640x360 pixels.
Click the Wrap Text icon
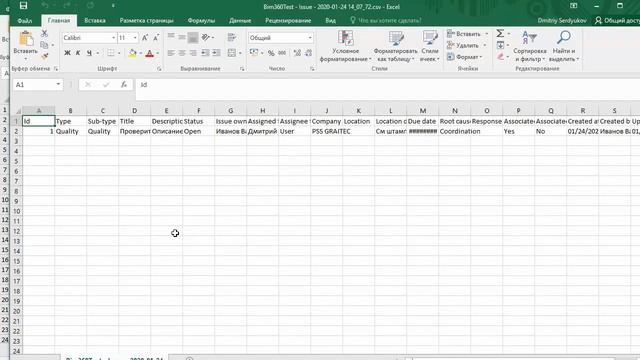(x=231, y=38)
